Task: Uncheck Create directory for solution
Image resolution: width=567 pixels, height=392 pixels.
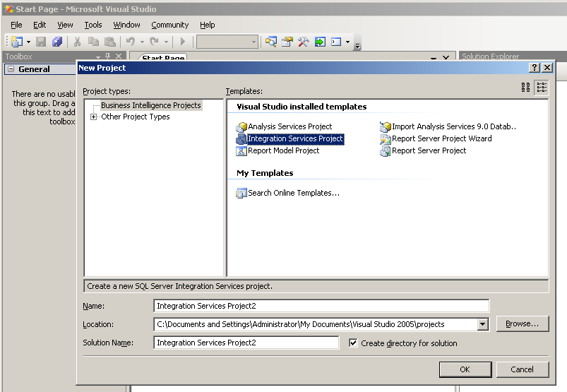Action: [353, 343]
